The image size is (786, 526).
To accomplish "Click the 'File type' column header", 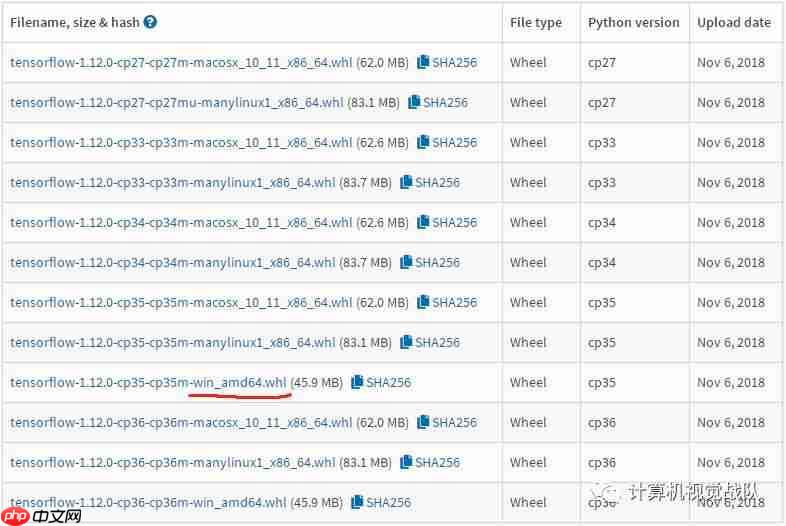I will click(535, 23).
